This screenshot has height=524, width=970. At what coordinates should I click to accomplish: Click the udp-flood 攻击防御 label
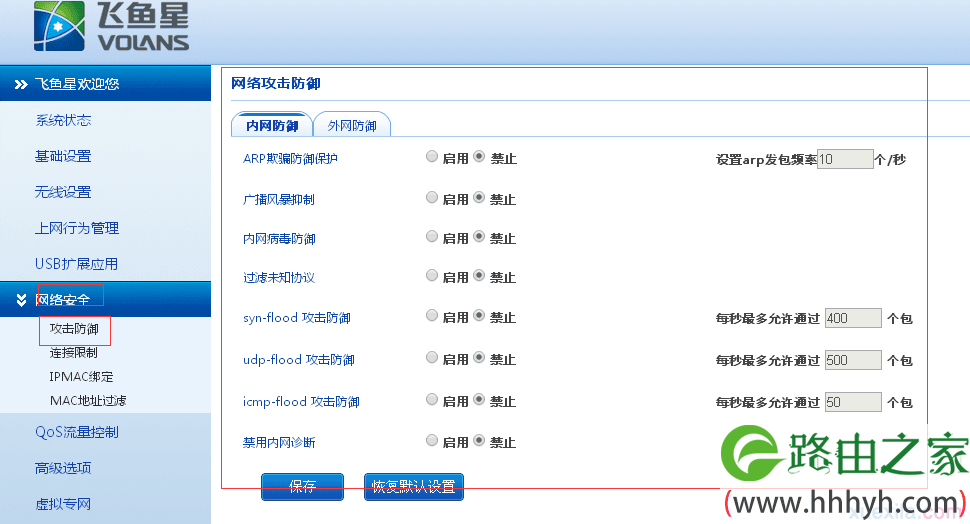point(299,359)
